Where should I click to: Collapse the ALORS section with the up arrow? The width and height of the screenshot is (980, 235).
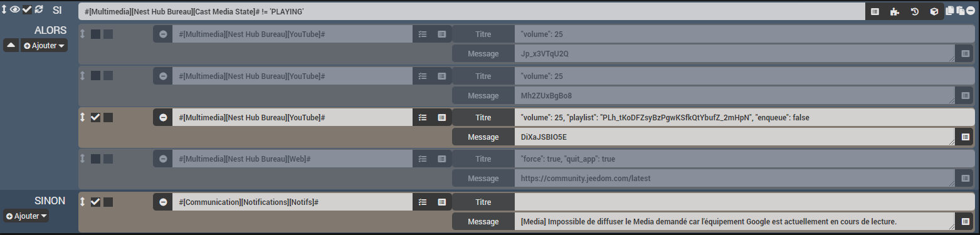[x=11, y=46]
